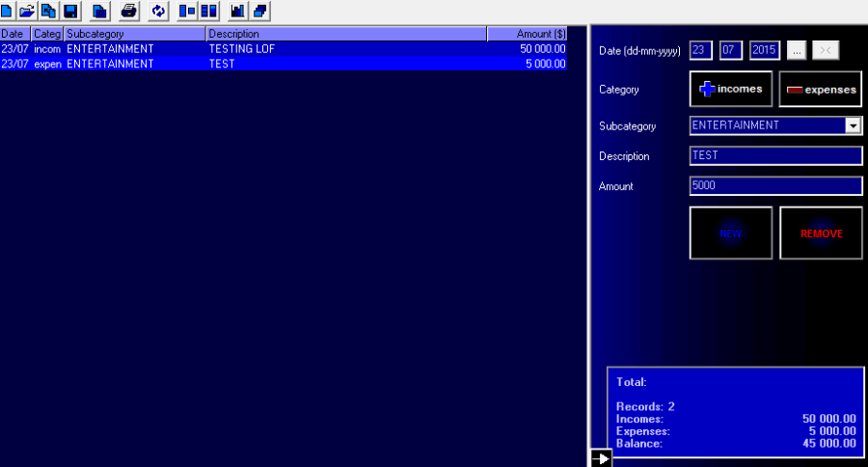The height and width of the screenshot is (467, 868).
Task: Click the Amount field containing 5000
Action: (775, 185)
